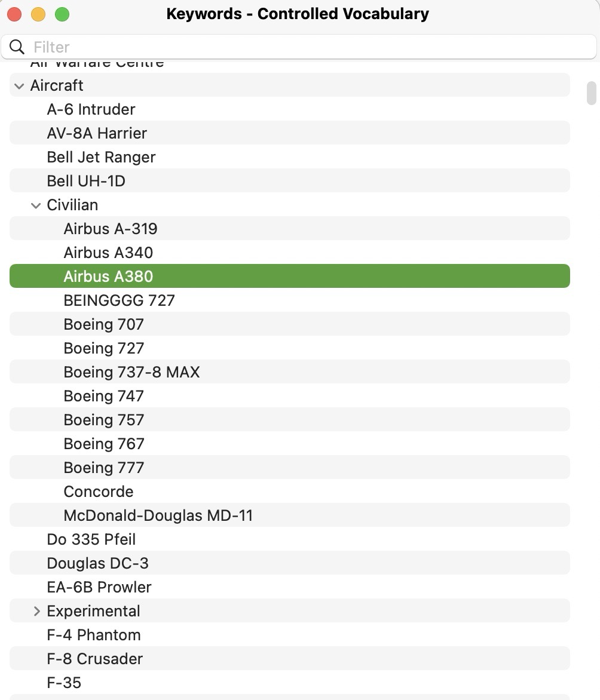The image size is (600, 700).
Task: Select the Airbus A-319 keyword
Action: [111, 229]
